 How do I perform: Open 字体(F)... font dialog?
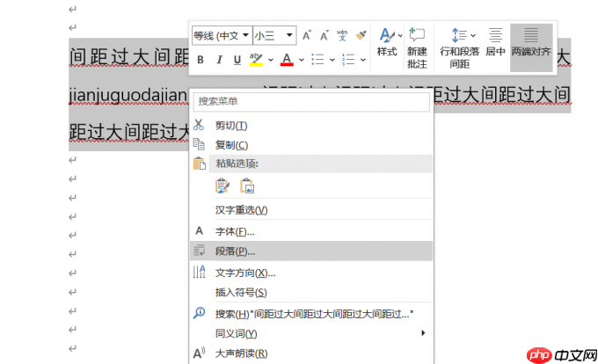coord(311,231)
